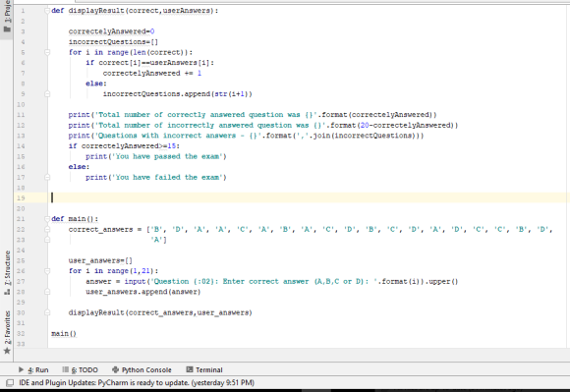Click 'Enter correct answer' input prompt string
Viewport: 570px width, 392px height.
[x=265, y=282]
